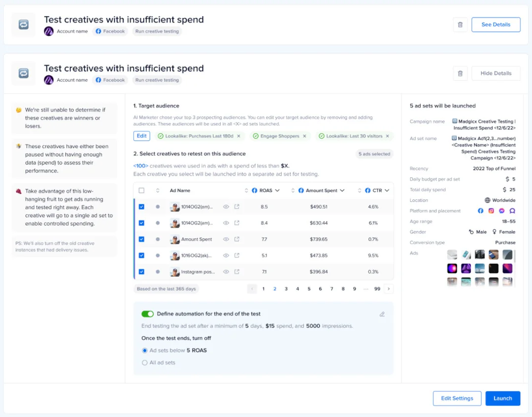Launch the creative testing ad sets
The height and width of the screenshot is (417, 532).
tap(502, 398)
